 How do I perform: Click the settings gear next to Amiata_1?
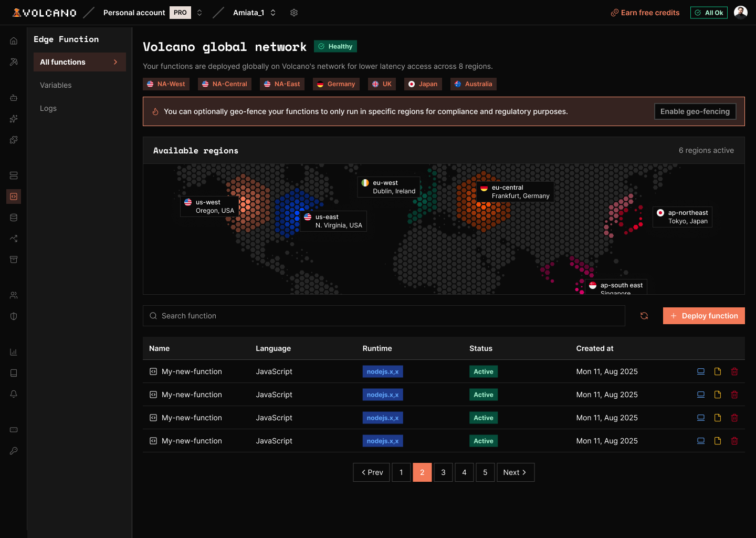[294, 13]
